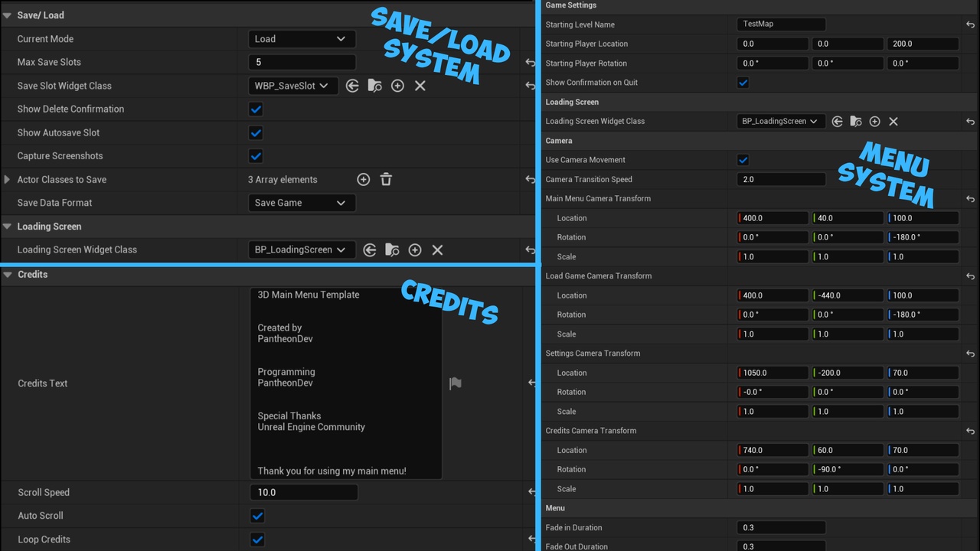
Task: Toggle Auto Scroll for credits
Action: pyautogui.click(x=258, y=516)
